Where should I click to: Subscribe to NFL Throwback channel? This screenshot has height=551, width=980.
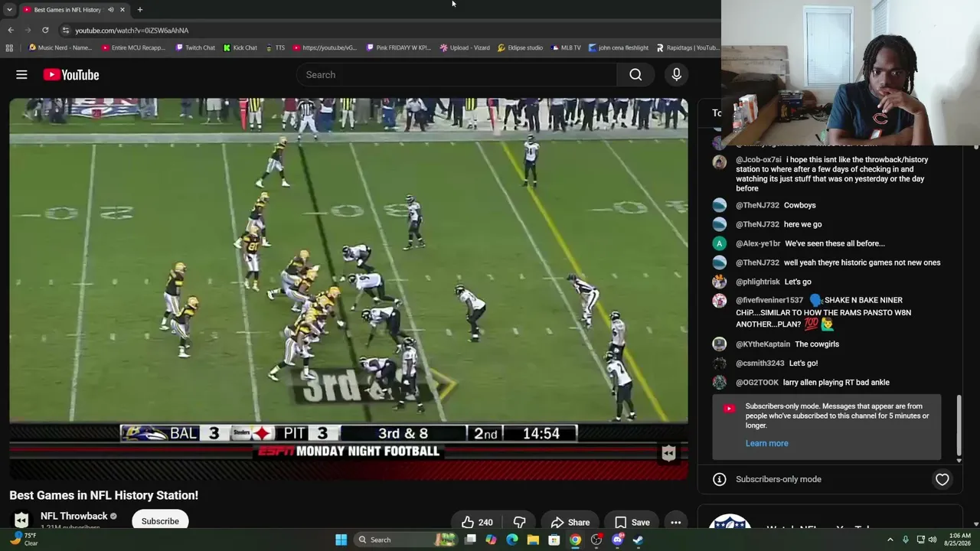coord(160,521)
